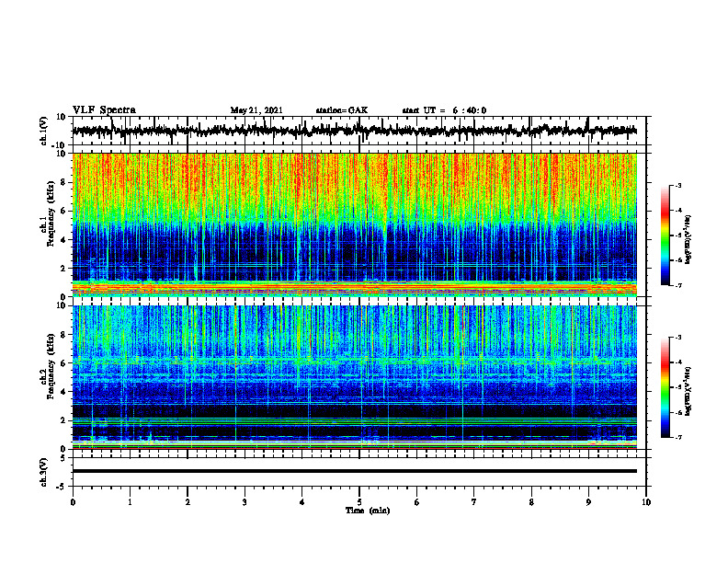Click the "station=GAK" header label

tap(342, 110)
